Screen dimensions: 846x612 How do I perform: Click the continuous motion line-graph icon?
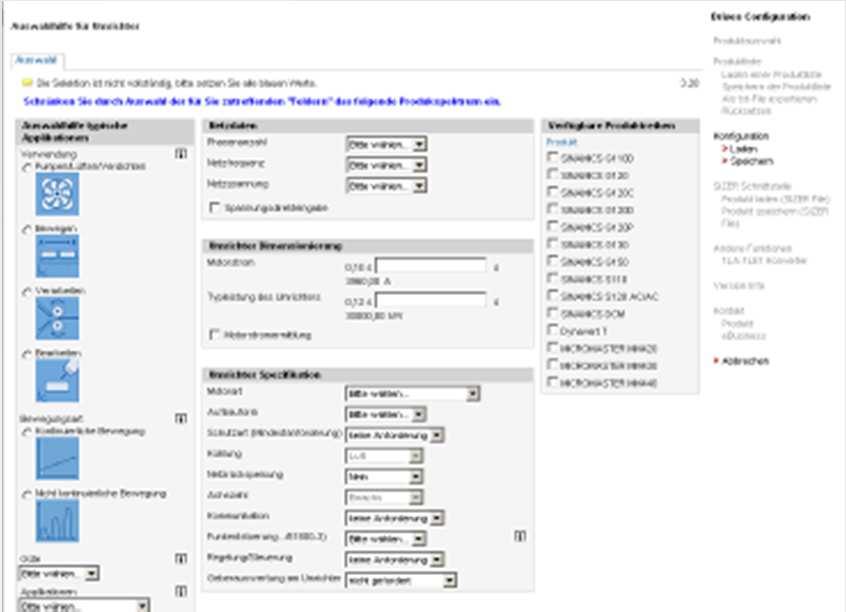click(57, 459)
